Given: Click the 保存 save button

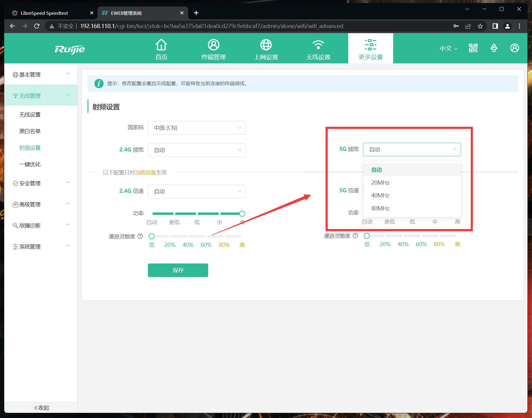Looking at the screenshot, I should pyautogui.click(x=178, y=270).
